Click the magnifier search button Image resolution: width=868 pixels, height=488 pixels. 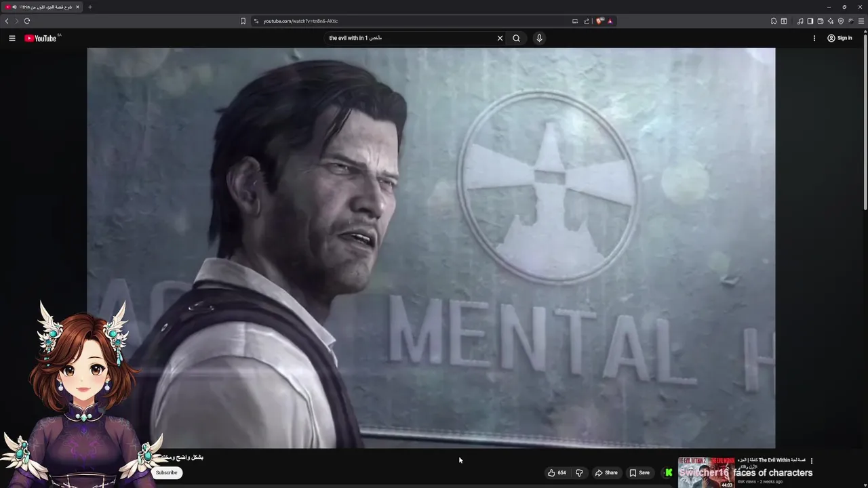pos(516,38)
